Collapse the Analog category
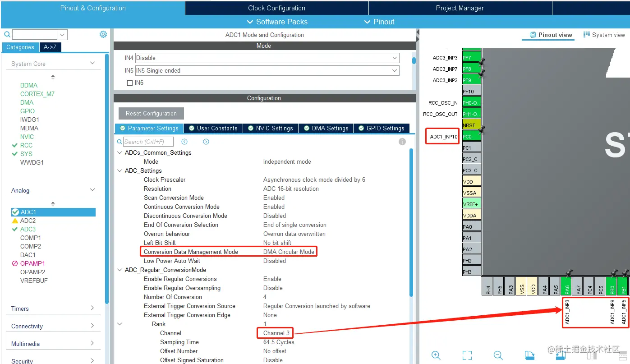The image size is (630, 364). 92,190
